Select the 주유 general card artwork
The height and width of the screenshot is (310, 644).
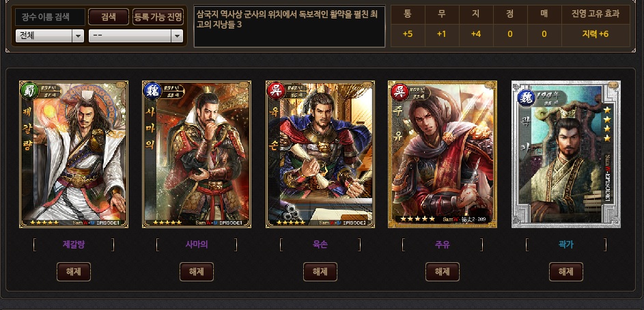[443, 154]
